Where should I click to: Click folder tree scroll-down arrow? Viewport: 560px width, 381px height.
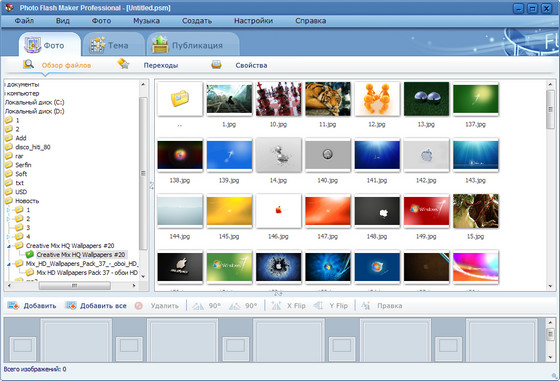coord(143,276)
